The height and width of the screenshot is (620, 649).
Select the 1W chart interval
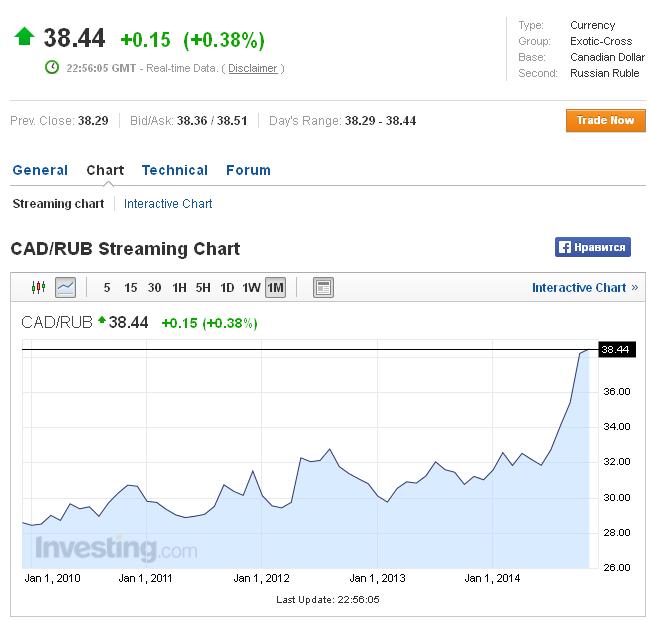pyautogui.click(x=251, y=288)
